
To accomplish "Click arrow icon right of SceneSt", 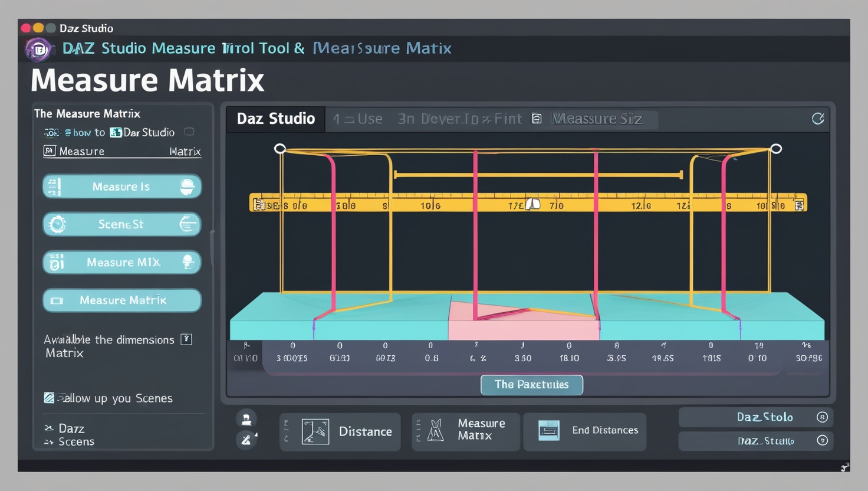I will (x=188, y=224).
